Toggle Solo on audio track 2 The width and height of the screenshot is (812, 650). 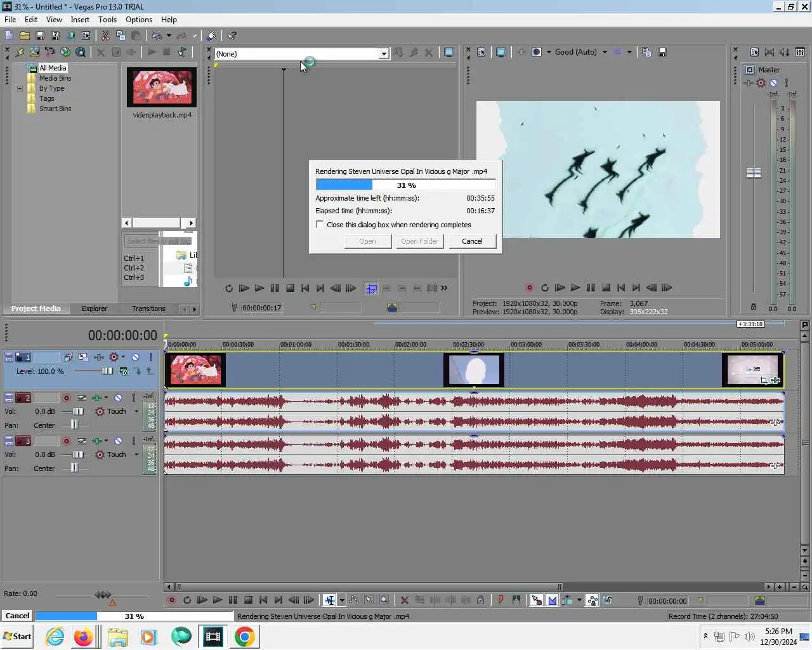coord(133,398)
